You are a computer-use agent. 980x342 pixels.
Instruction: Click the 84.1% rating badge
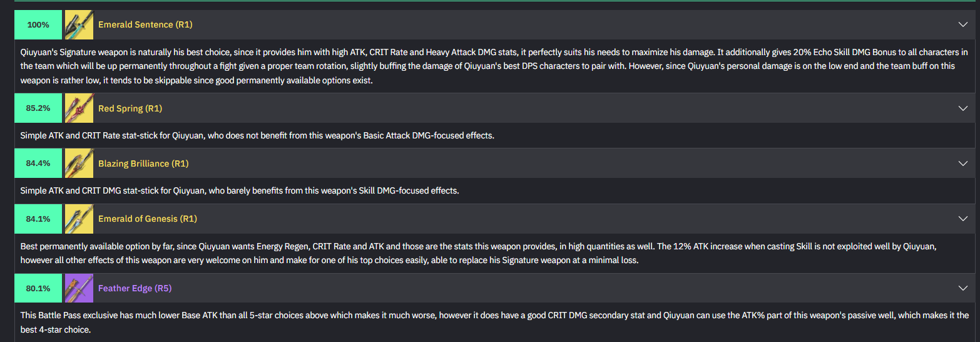click(38, 219)
